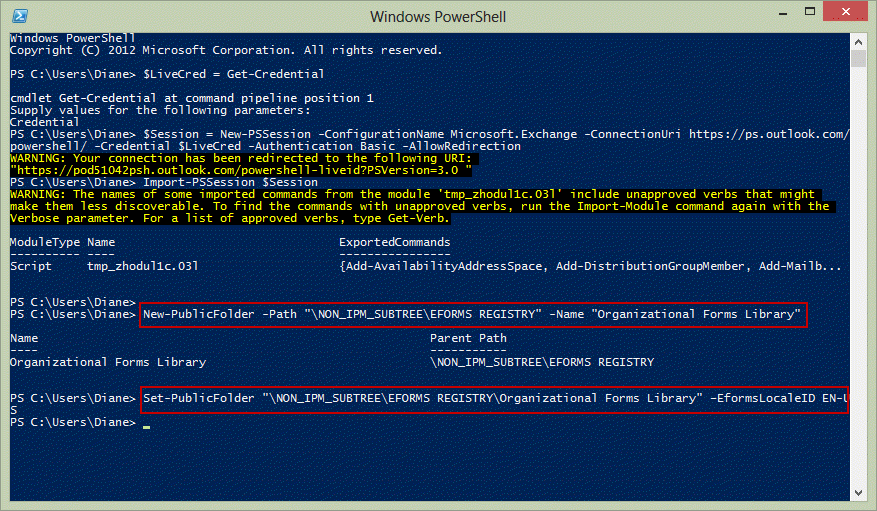Click the $LiveCred = Get-Credential command
Screen dimensions: 877x511
point(233,74)
